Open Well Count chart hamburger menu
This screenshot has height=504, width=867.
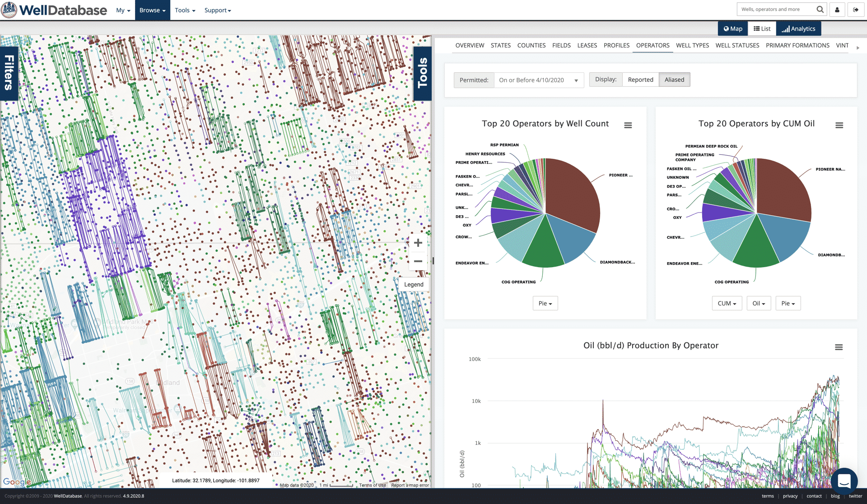coord(628,125)
